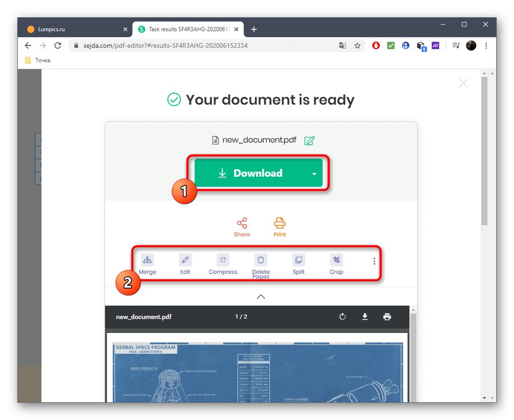The width and height of the screenshot is (514, 420).
Task: Click the printer icon in the preview bar
Action: pyautogui.click(x=387, y=317)
